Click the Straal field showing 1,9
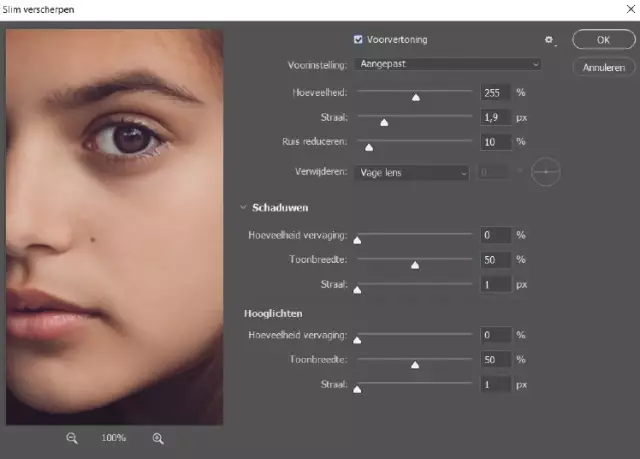Screen dimensions: 640x459 coord(495,117)
